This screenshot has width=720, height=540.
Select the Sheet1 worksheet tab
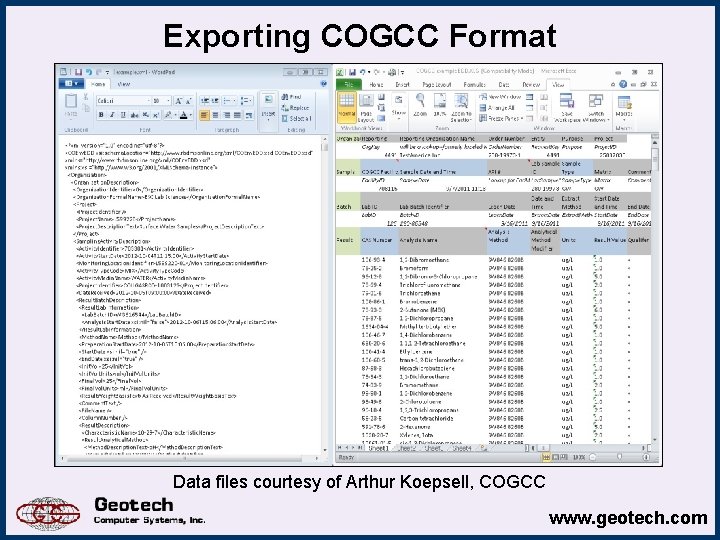378,448
